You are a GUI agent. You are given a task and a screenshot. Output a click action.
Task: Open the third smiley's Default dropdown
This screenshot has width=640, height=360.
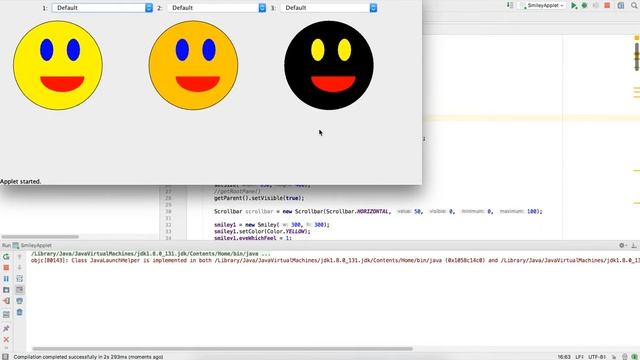(x=329, y=8)
